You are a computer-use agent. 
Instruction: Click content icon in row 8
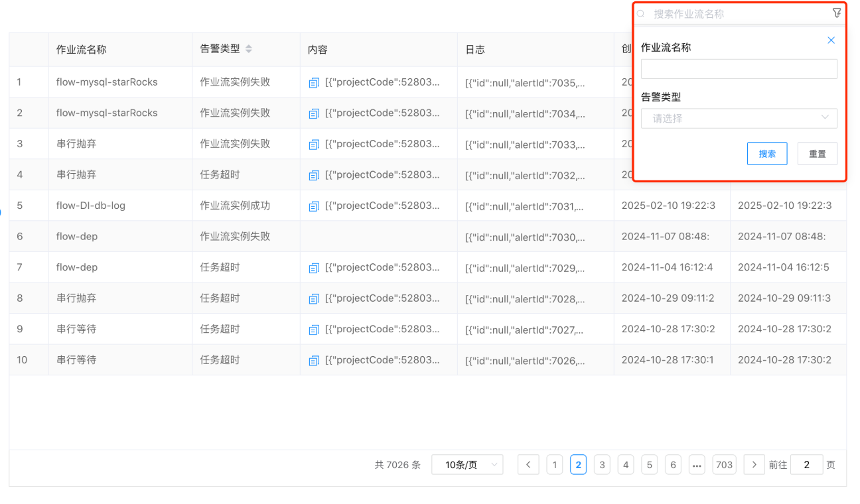point(314,299)
